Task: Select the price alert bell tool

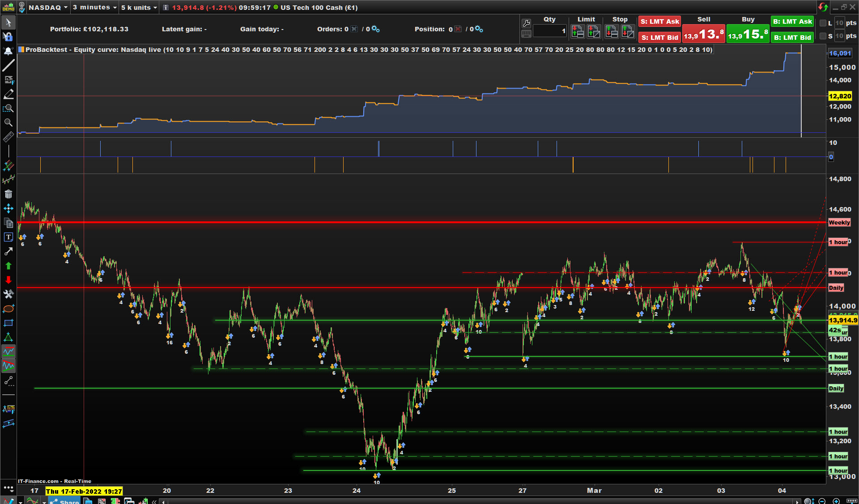Action: coord(8,51)
